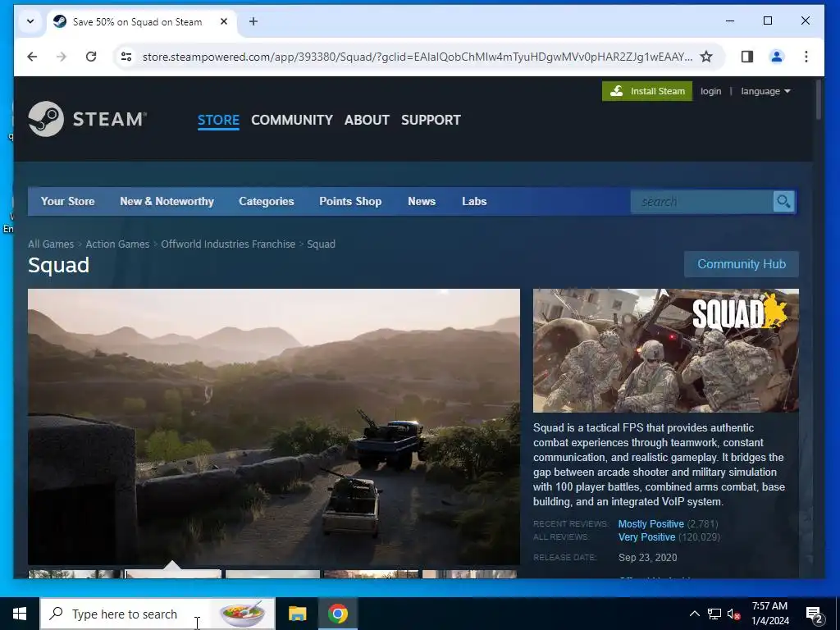Select the SUPPORT tab
The image size is (840, 630).
click(431, 120)
